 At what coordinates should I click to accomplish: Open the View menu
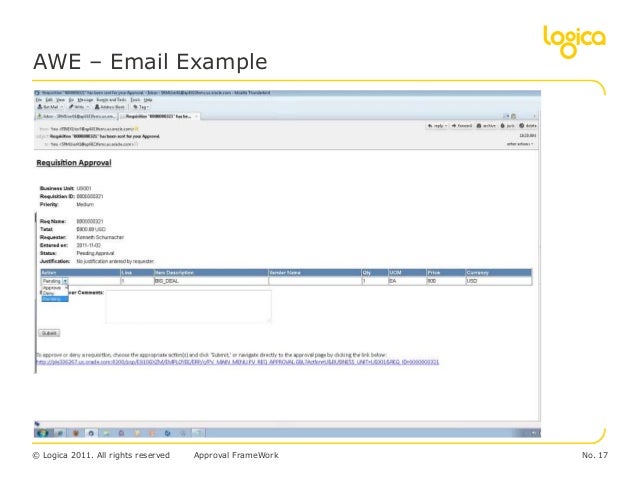[x=60, y=100]
